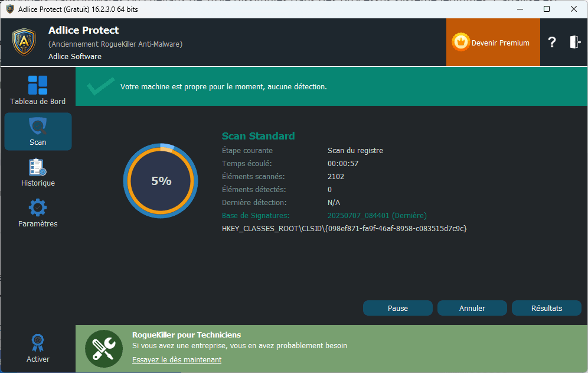Click the green checkmark status icon
This screenshot has height=373, width=588.
[100, 86]
